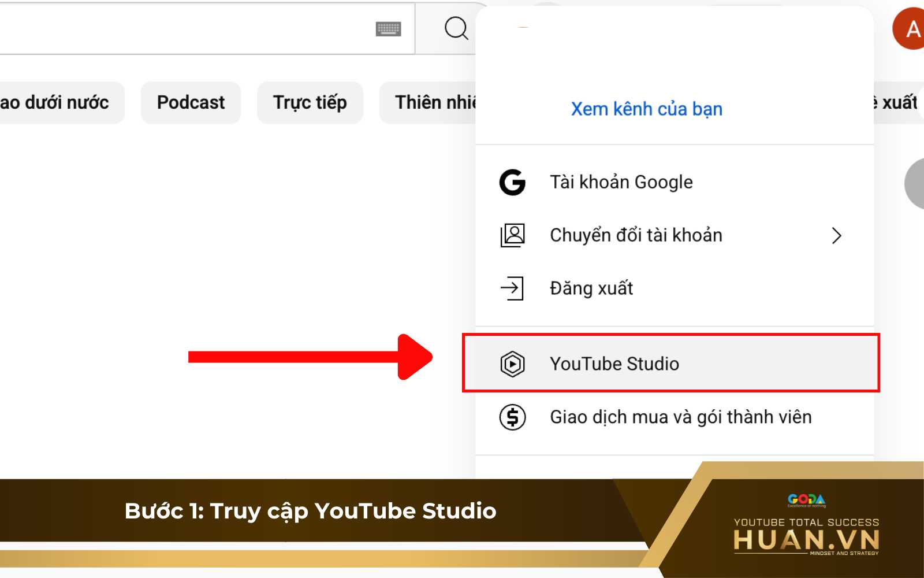Select the Podcast filter chip
Screen dimensions: 924x578
[191, 102]
